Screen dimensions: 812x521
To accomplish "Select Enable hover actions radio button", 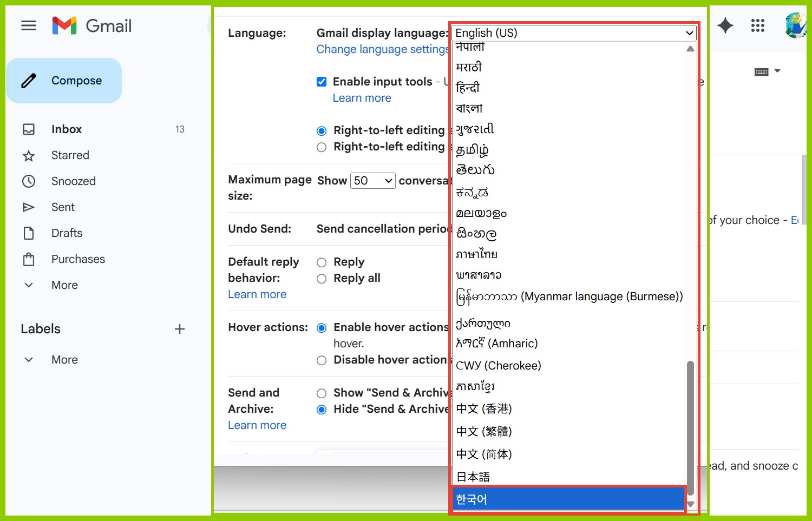I will [322, 328].
